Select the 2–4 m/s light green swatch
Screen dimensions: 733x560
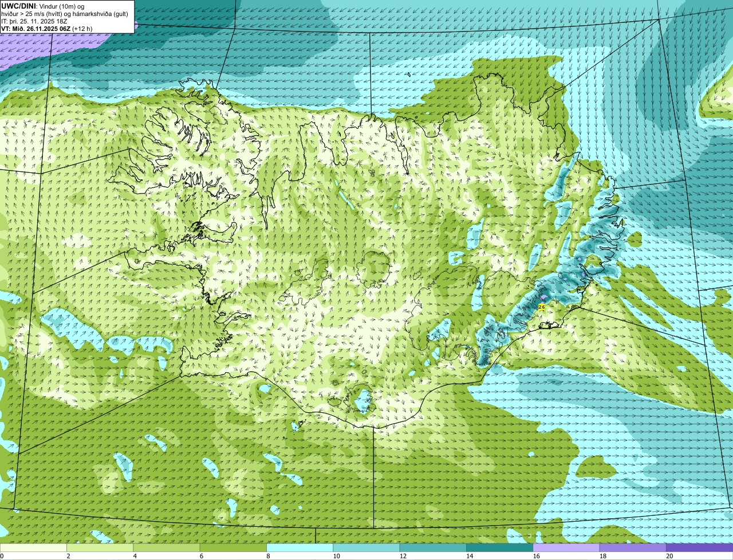[x=100, y=547]
